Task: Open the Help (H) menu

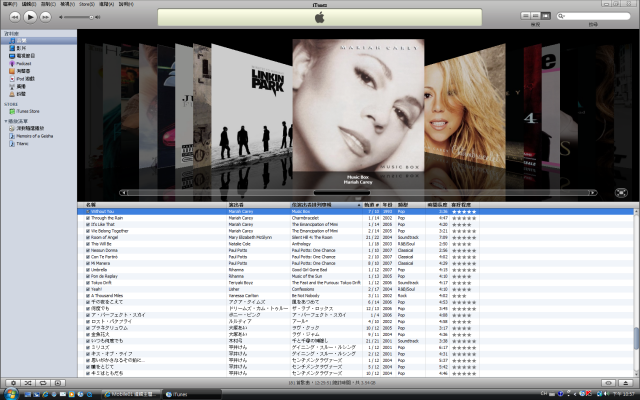Action: (x=126, y=4)
